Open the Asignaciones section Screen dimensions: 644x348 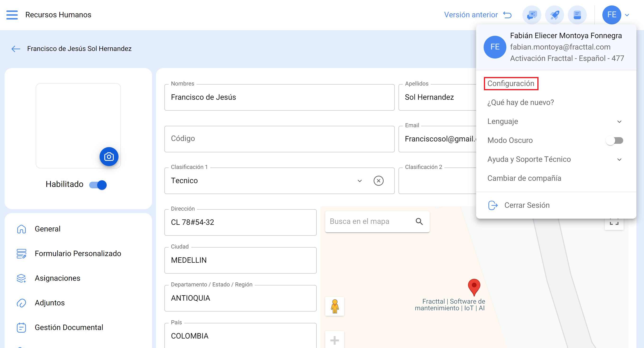pos(57,278)
